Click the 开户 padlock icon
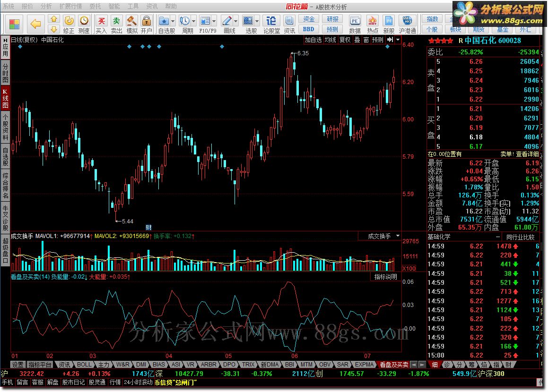Viewport: 548px width, 392px height. [x=147, y=21]
